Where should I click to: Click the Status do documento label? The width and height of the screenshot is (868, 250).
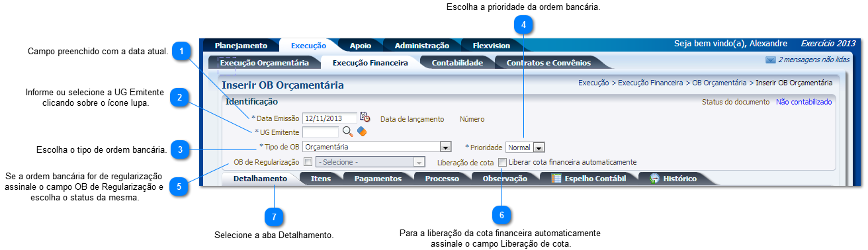click(736, 102)
